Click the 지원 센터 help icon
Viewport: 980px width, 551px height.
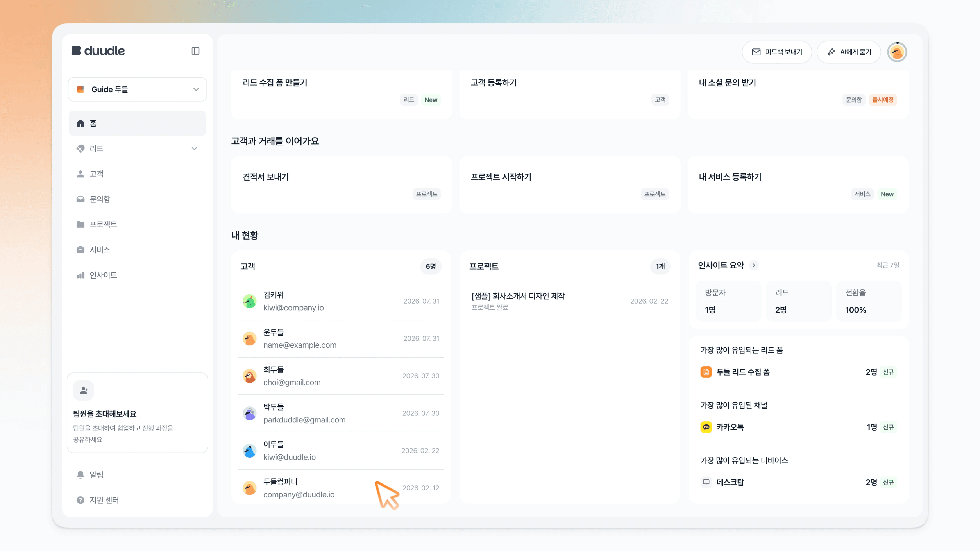tap(80, 500)
